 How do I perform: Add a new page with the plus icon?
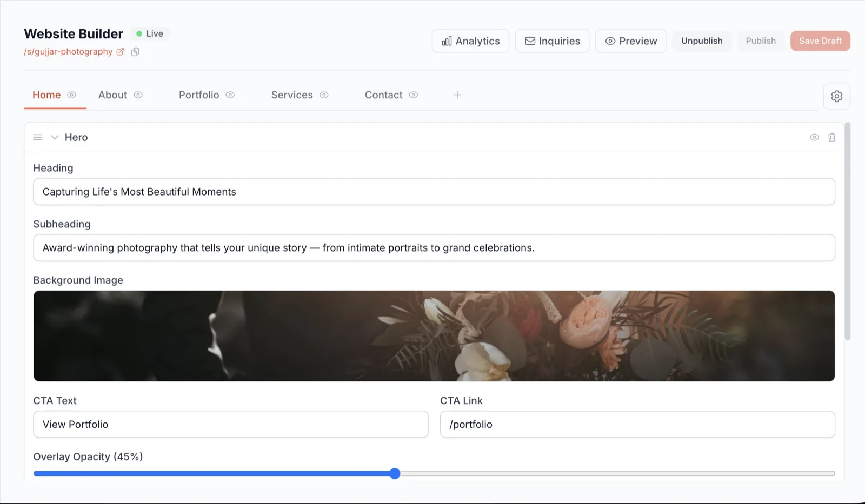457,95
